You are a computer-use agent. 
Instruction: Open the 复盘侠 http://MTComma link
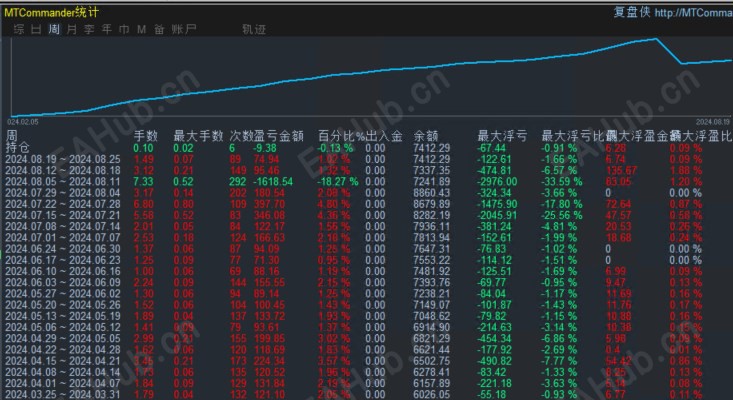(673, 13)
